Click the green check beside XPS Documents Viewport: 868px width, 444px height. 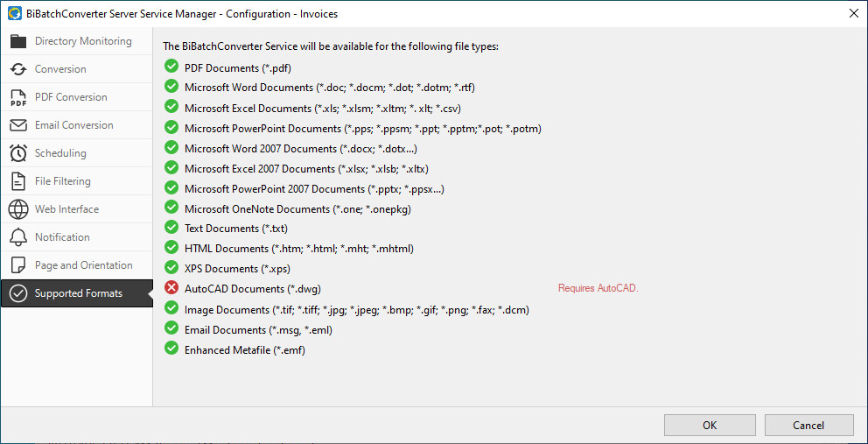pos(171,268)
